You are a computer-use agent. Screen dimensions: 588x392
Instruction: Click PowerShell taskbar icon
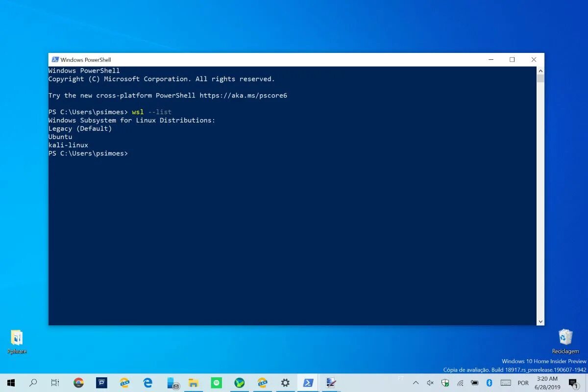click(x=308, y=383)
